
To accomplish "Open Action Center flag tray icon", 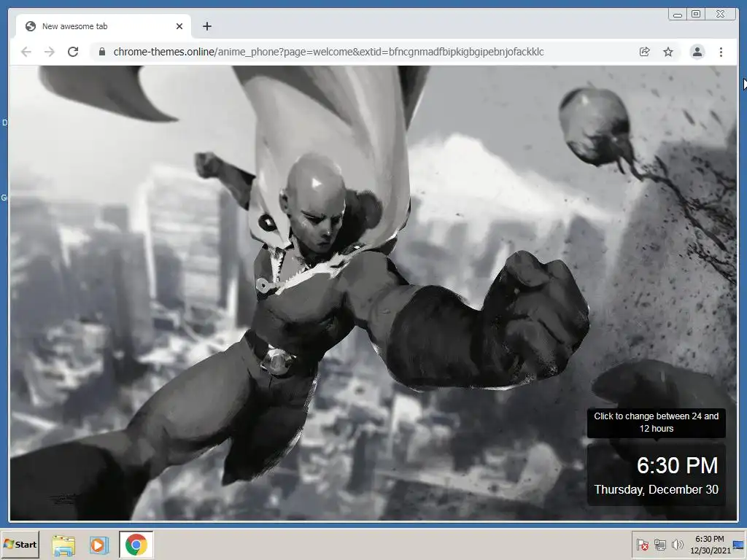I will click(642, 545).
